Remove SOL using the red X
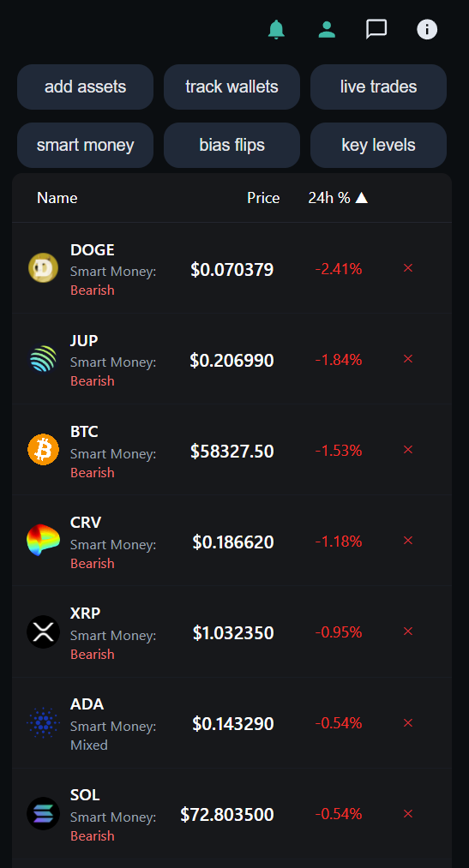Image resolution: width=469 pixels, height=868 pixels. point(408,814)
